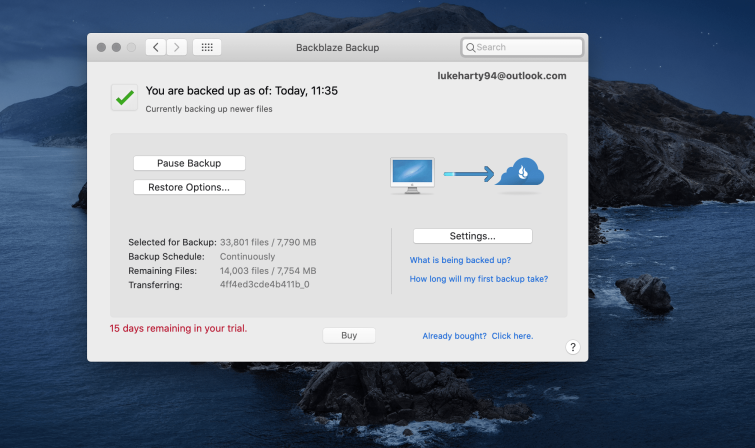Open Restore Options
This screenshot has height=448, width=755.
[189, 187]
